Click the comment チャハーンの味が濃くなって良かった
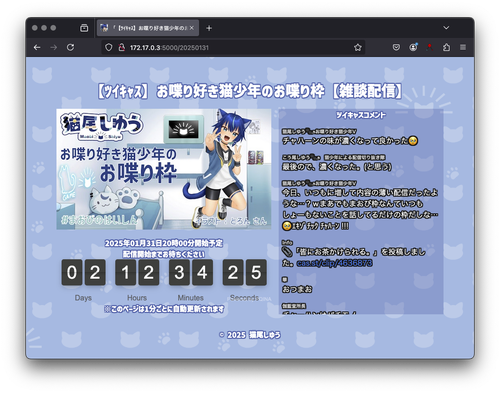Image resolution: width=500 pixels, height=393 pixels. (350, 141)
